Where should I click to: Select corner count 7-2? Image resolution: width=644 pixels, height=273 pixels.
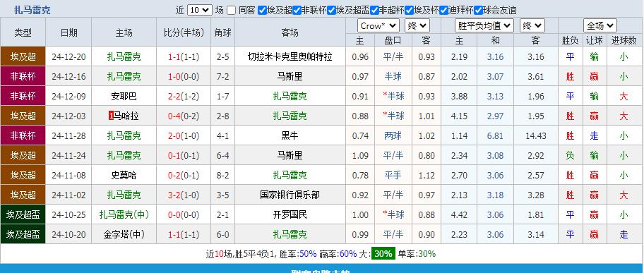222,76
